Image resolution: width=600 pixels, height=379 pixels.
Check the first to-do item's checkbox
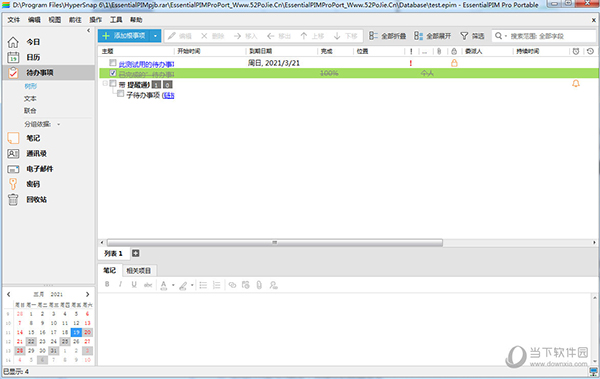click(x=113, y=62)
